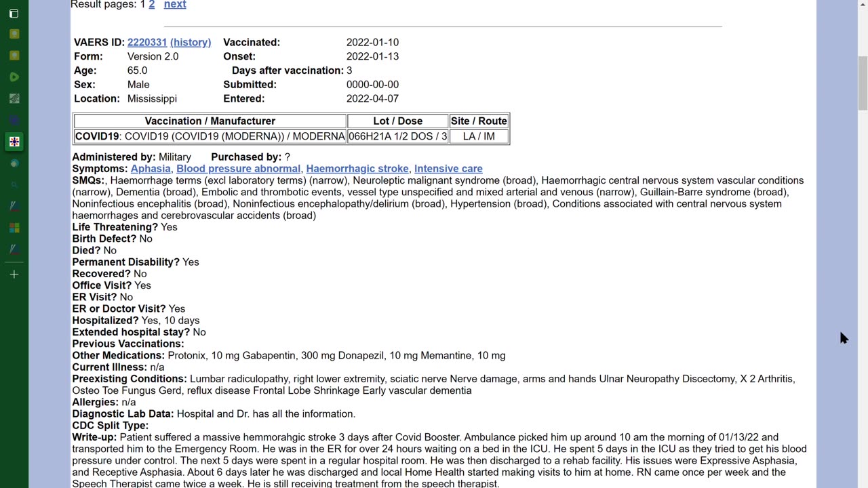
Task: Open the Haemorrhagic stroke symptom link
Action: (357, 169)
